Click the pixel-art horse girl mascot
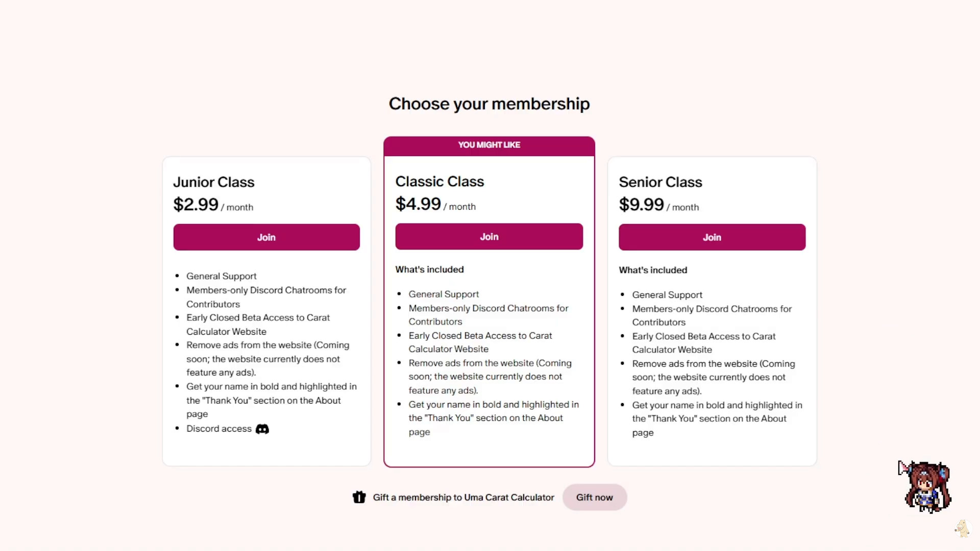 tap(927, 487)
